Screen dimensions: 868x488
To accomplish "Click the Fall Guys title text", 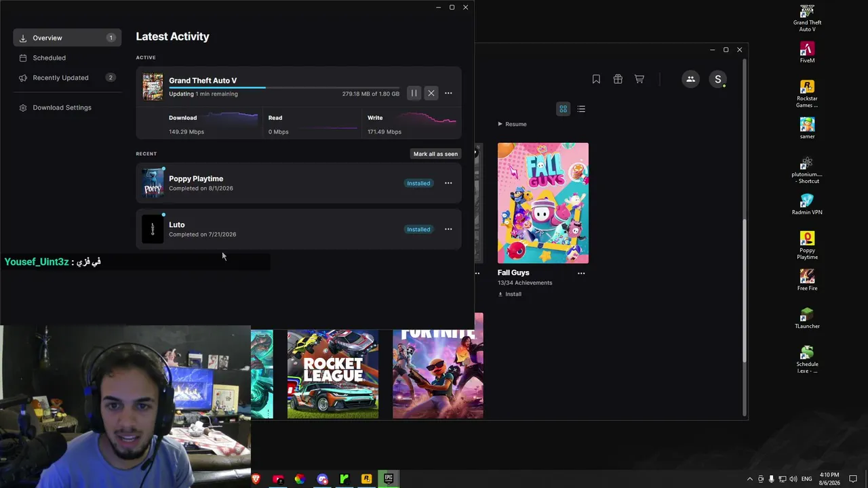I will pyautogui.click(x=513, y=272).
